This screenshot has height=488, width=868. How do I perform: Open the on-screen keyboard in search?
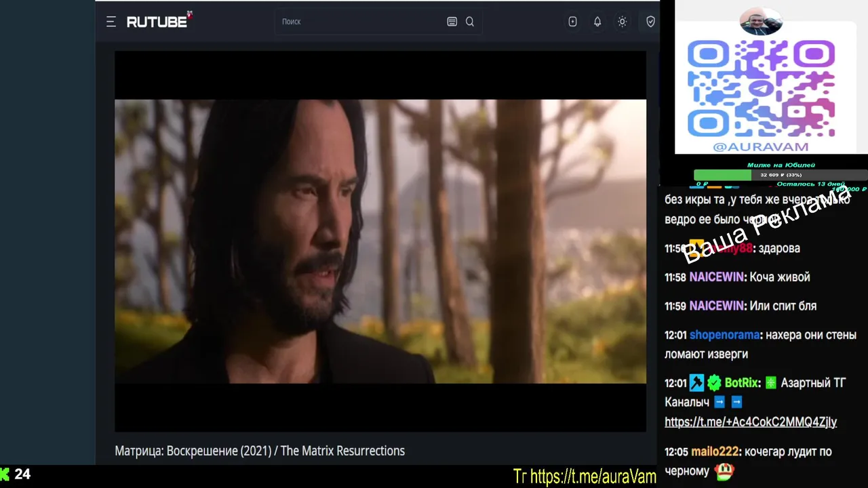(x=452, y=22)
